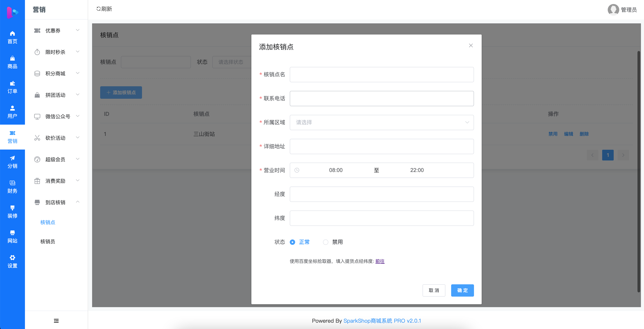The height and width of the screenshot is (329, 644).
Task: Expand the 拼团活动 menu chevron
Action: (78, 95)
